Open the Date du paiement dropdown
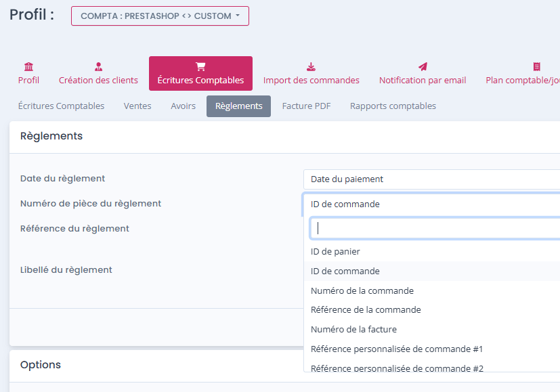560x392 pixels. (432, 179)
